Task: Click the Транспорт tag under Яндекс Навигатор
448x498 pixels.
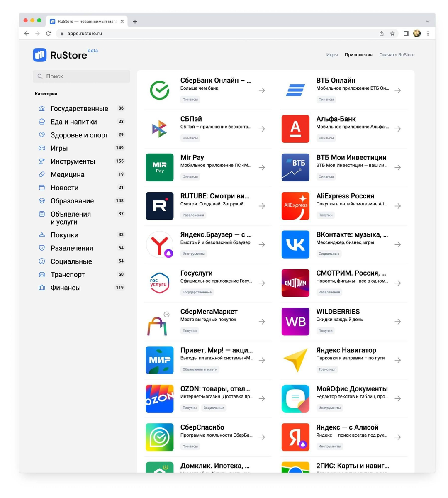Action: 327,369
